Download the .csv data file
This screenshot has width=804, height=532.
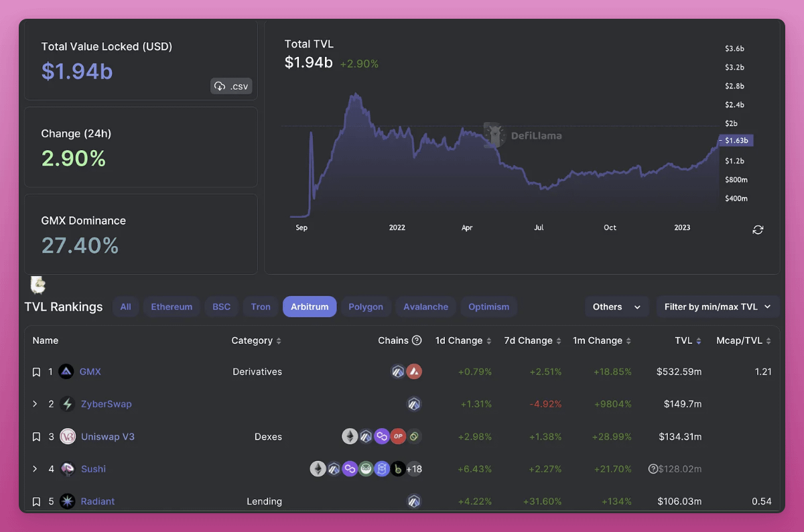[x=231, y=86]
